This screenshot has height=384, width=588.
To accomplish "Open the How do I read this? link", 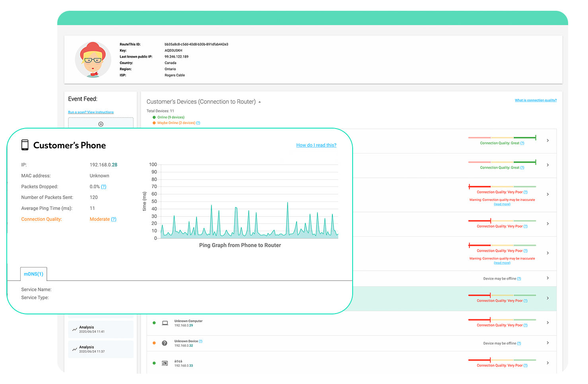I will pos(316,145).
